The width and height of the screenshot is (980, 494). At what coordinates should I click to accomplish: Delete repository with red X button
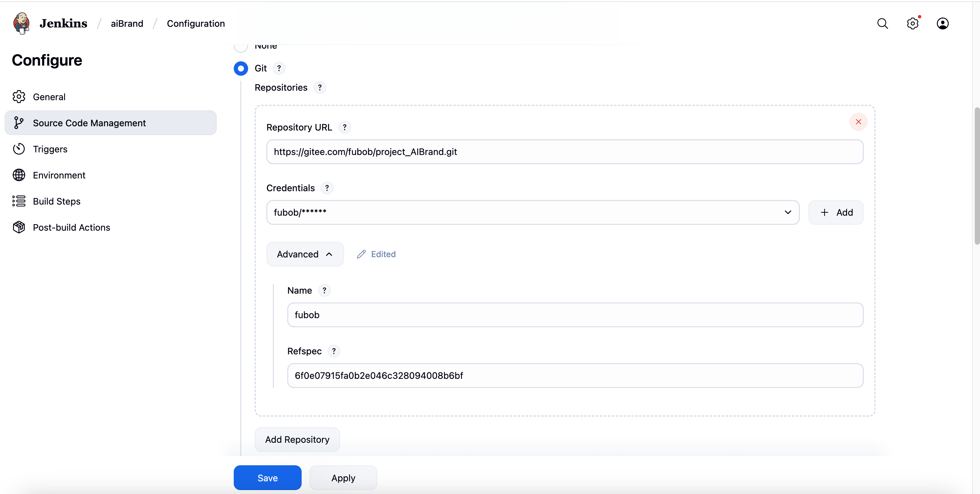coord(858,122)
